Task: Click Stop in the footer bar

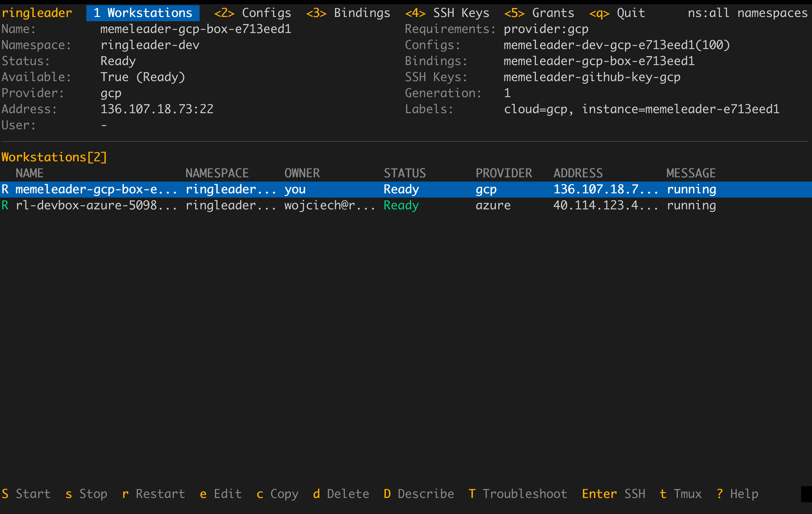Action: (86, 494)
